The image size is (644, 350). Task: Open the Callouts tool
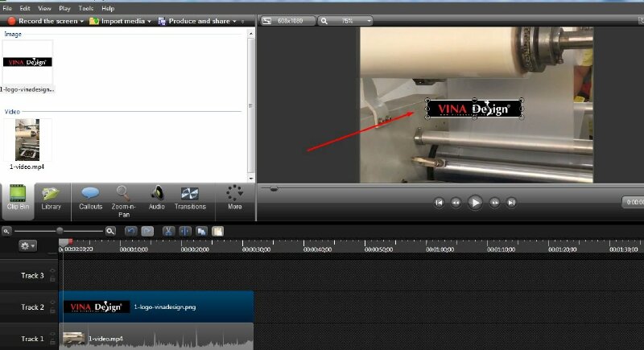pyautogui.click(x=90, y=197)
